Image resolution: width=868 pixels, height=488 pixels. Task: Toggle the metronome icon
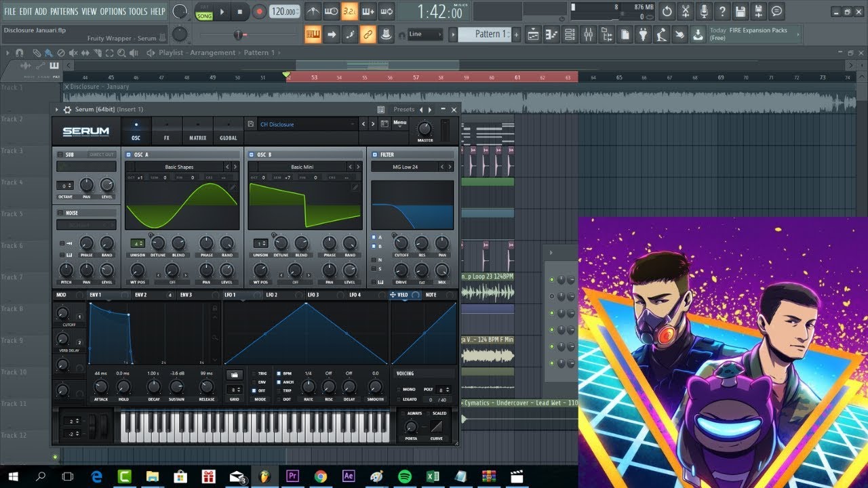313,12
